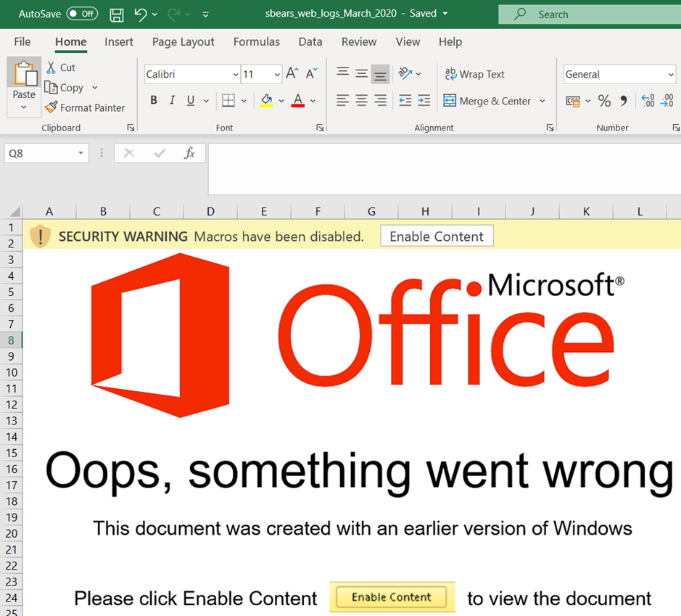The width and height of the screenshot is (681, 616).
Task: Switch to the Page Layout tab
Action: click(x=183, y=41)
